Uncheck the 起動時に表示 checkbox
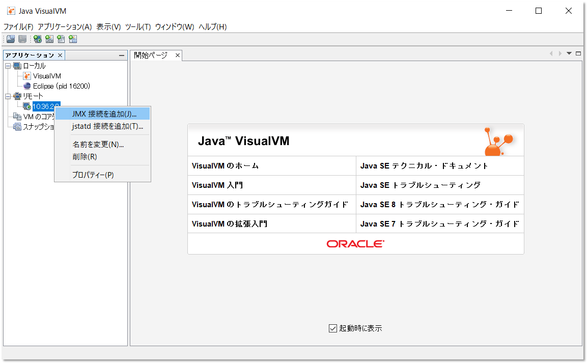588x364 pixels. tap(333, 328)
